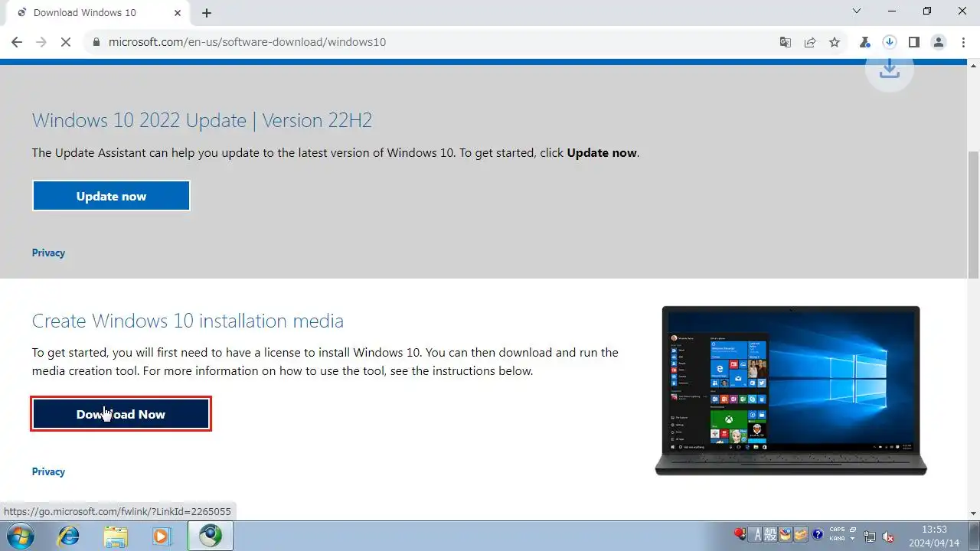Click IME input mode 'A' indicator

[756, 535]
